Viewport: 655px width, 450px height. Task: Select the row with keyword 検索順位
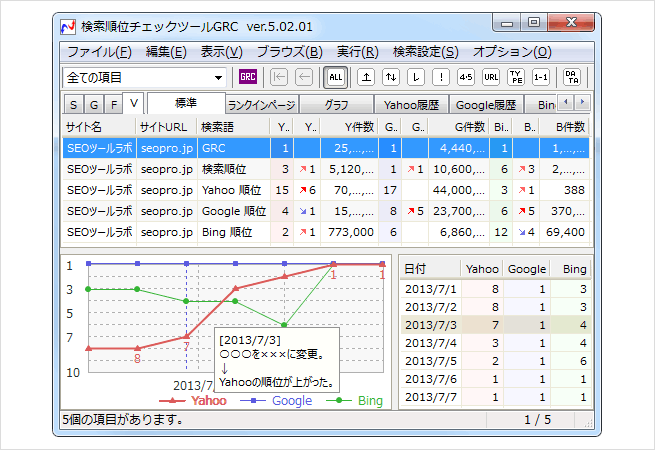click(326, 169)
